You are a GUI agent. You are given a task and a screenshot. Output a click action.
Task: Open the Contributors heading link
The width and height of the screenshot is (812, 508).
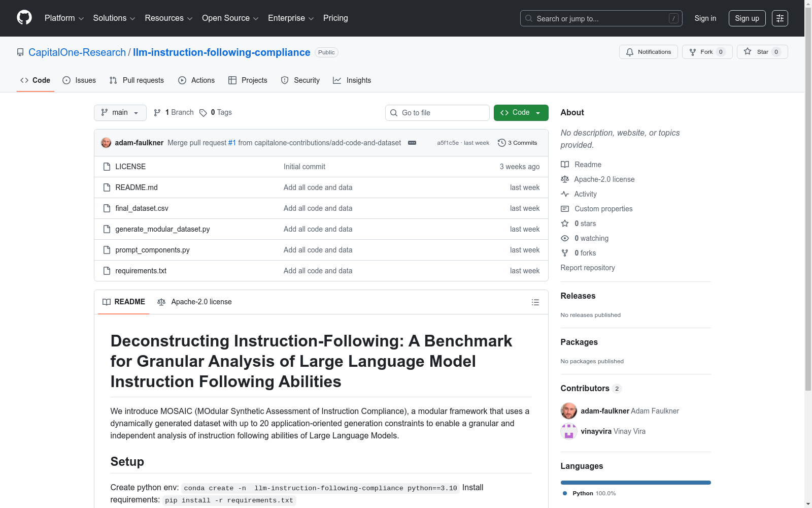tap(591, 389)
